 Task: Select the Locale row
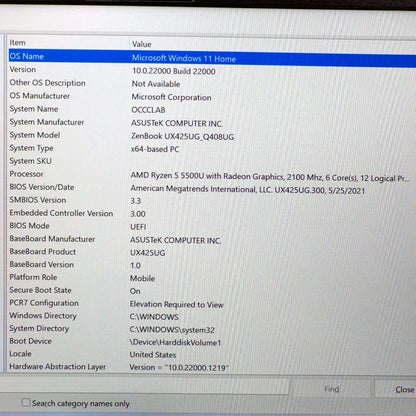[212, 354]
